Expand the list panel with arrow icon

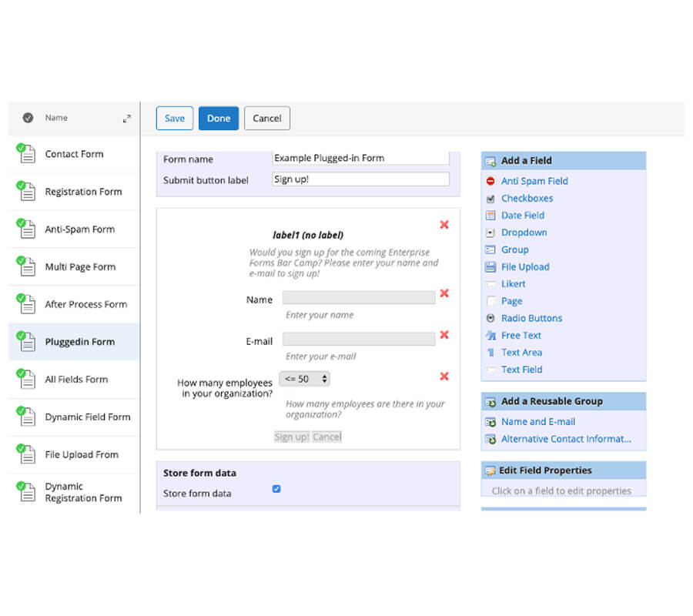tap(127, 119)
